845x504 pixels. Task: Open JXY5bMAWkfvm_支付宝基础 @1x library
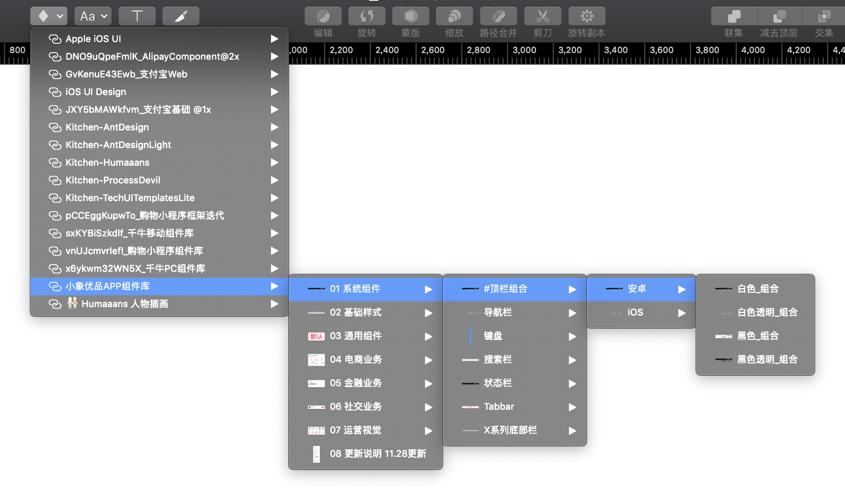pos(159,109)
